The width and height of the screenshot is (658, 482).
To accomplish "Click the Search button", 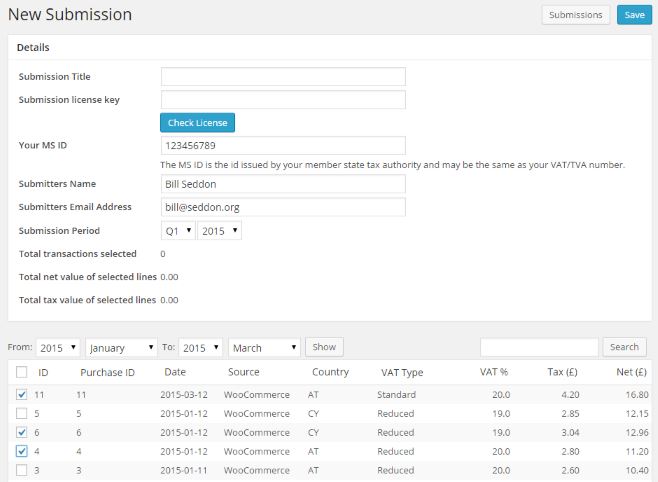I will pos(624,347).
